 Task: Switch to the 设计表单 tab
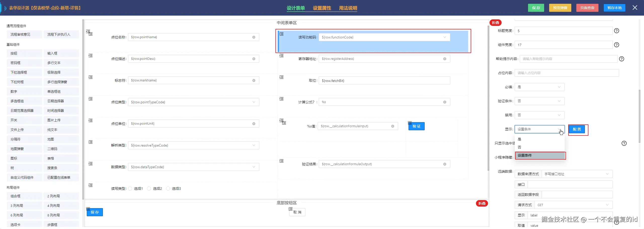pos(296,8)
